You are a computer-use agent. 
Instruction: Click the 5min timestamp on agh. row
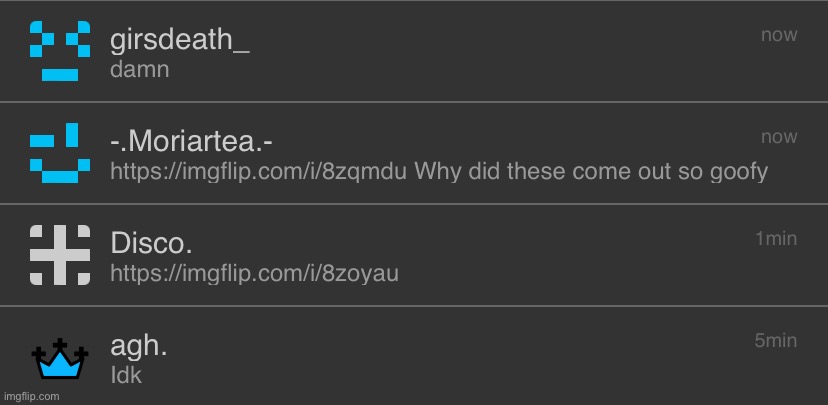pyautogui.click(x=776, y=341)
